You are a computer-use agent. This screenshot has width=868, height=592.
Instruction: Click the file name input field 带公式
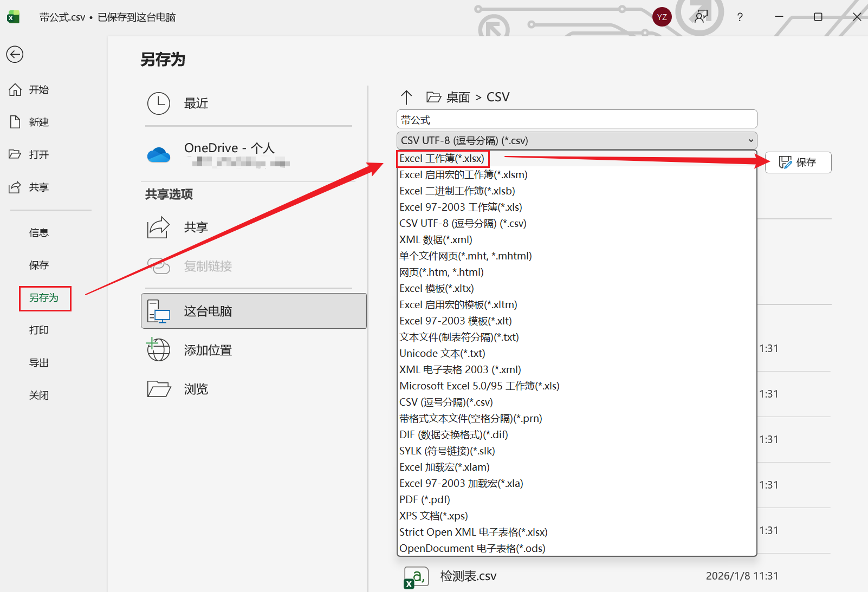(x=576, y=119)
